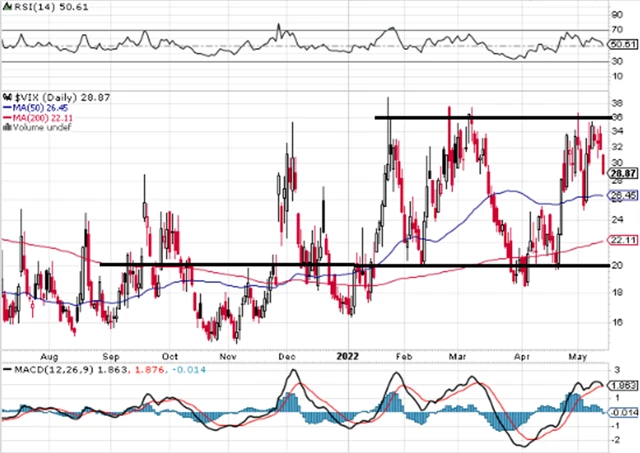Click the $VIX candlestick icon in legend
Viewport: 640px width, 453px height.
(x=8, y=97)
